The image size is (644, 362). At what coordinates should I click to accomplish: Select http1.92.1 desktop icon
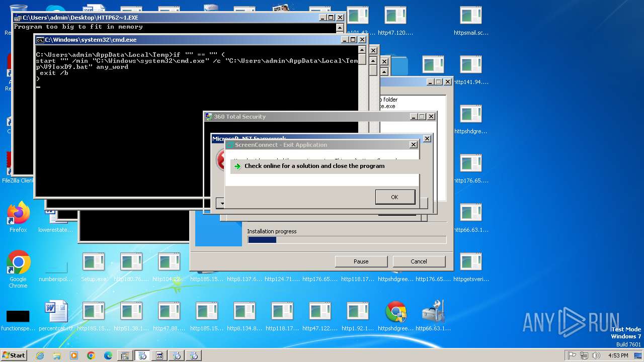pos(358,317)
